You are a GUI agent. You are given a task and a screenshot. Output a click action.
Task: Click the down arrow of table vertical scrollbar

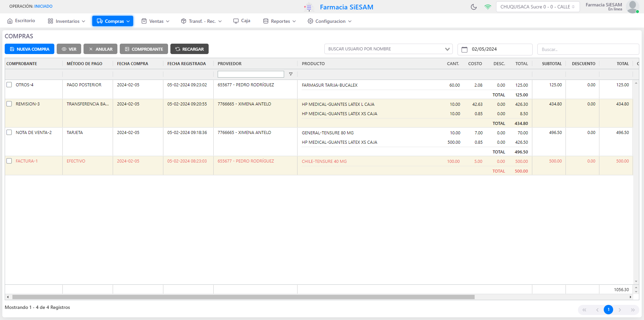pos(636,281)
